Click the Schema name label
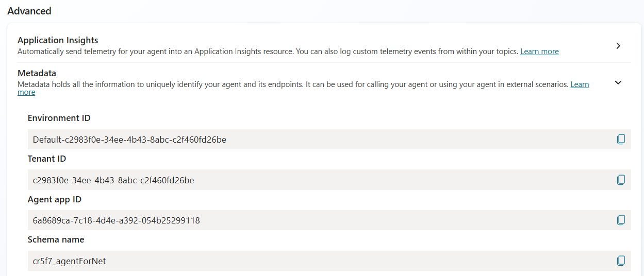Screen dimensions: 644x276 tap(56, 239)
